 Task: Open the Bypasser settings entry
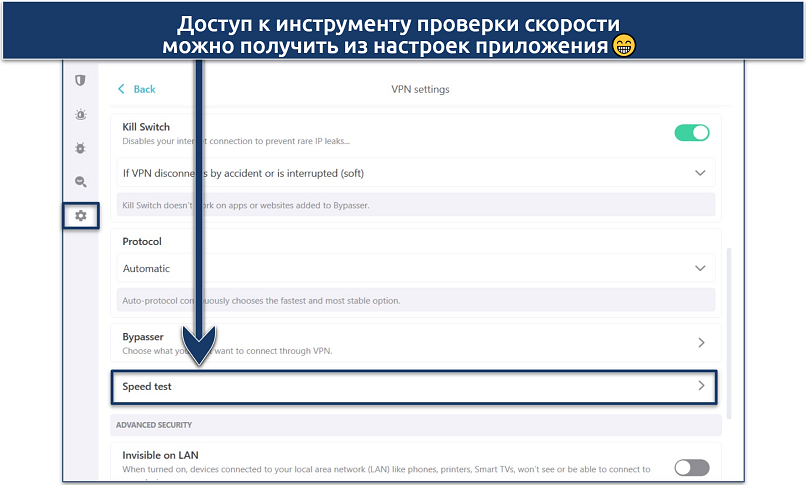[x=400, y=343]
